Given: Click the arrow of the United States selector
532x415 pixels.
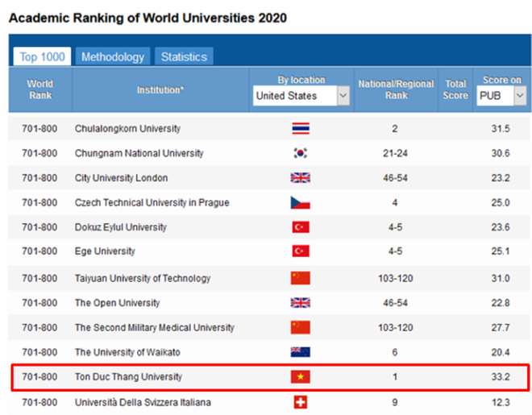Looking at the screenshot, I should (343, 96).
